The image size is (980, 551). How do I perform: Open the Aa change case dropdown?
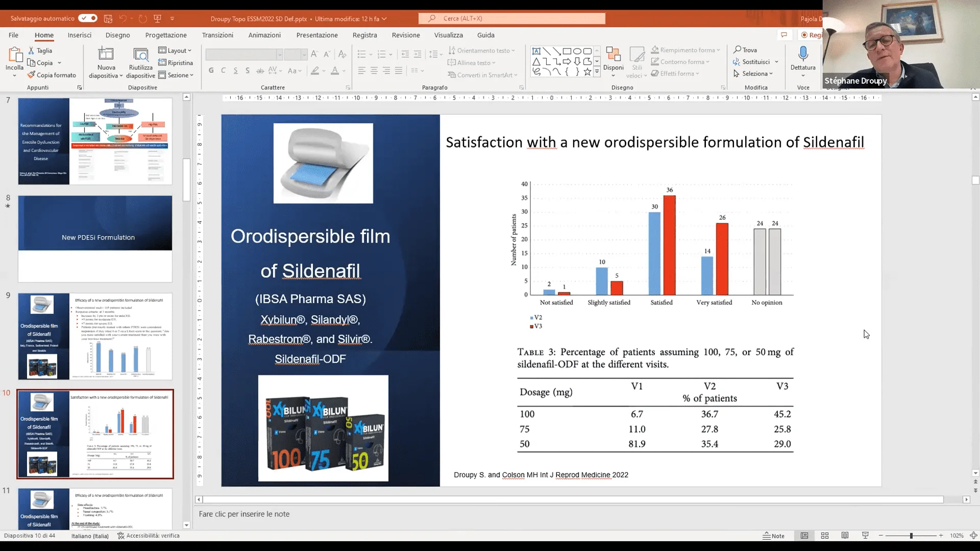click(295, 70)
